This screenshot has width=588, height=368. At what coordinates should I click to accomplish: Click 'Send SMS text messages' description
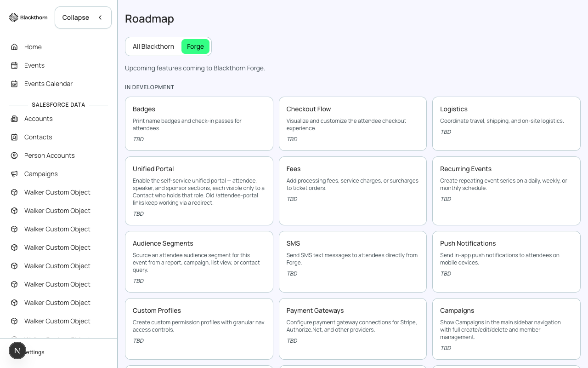click(x=352, y=259)
